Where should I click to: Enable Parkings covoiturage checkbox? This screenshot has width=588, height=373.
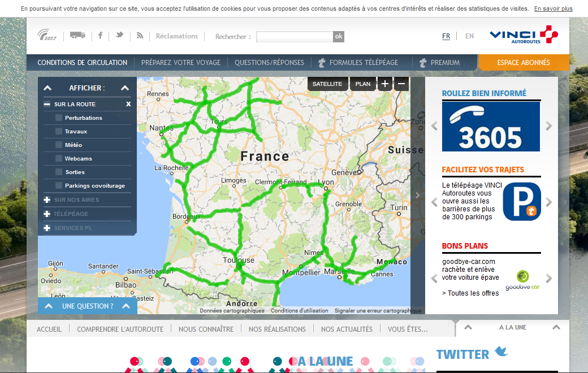click(58, 185)
